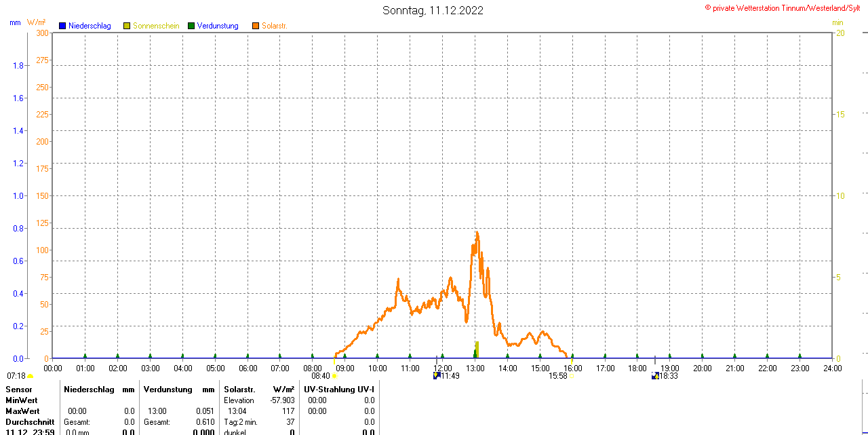Click the 16:00 time axis label

572,368
